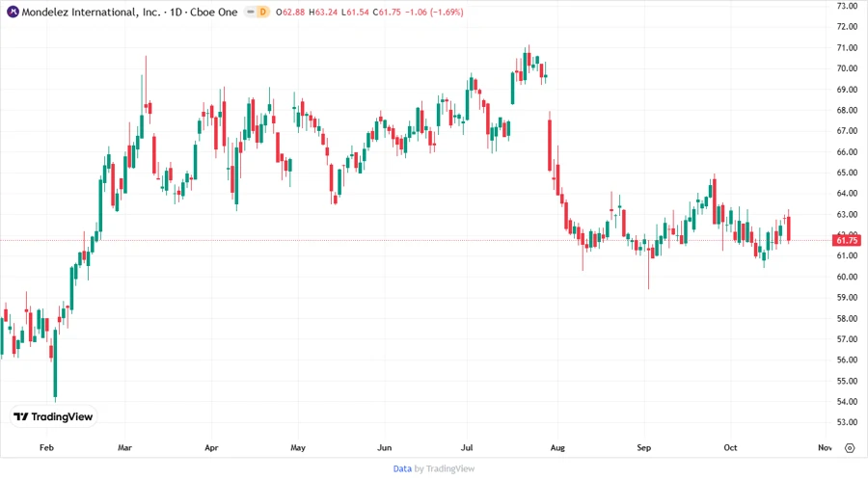Click the 66.00 price axis label
The height and width of the screenshot is (480, 868).
tap(847, 151)
